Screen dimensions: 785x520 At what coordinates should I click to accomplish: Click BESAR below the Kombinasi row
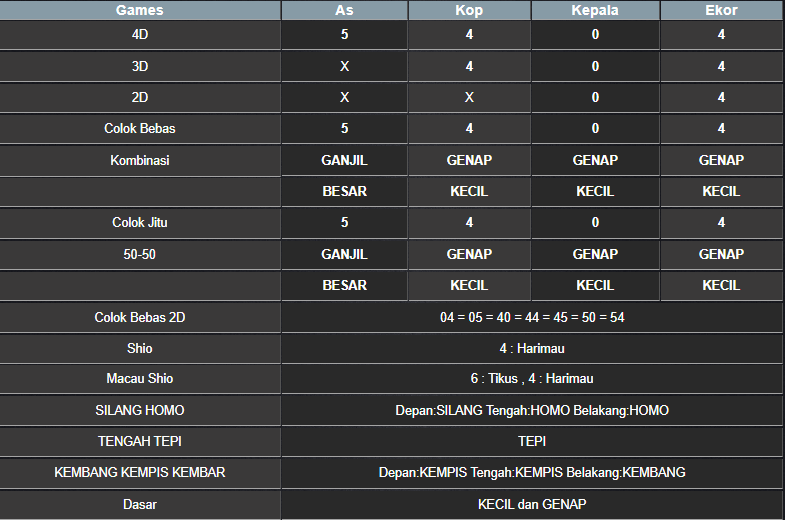pos(344,191)
